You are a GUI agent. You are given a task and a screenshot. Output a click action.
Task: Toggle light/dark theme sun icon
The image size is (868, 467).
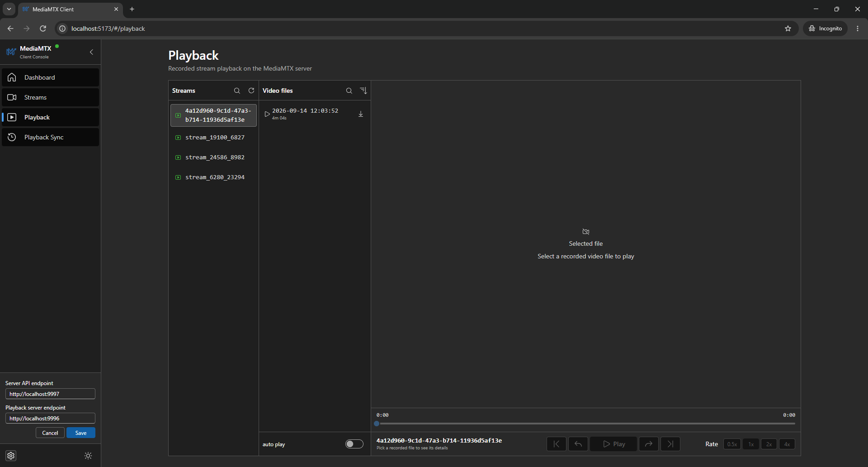(88, 456)
